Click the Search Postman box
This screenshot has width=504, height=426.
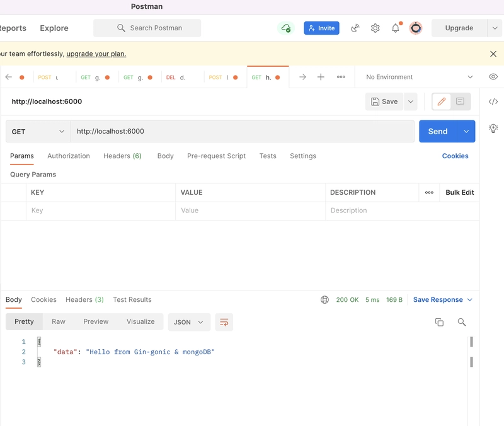147,28
